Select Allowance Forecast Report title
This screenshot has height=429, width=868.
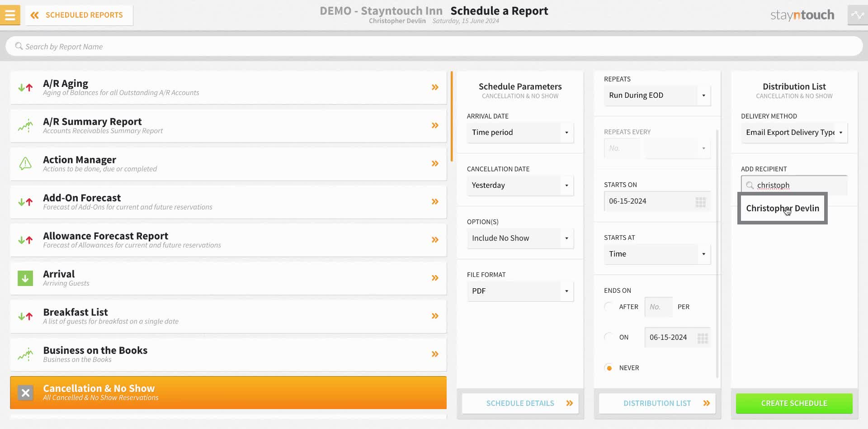point(105,236)
